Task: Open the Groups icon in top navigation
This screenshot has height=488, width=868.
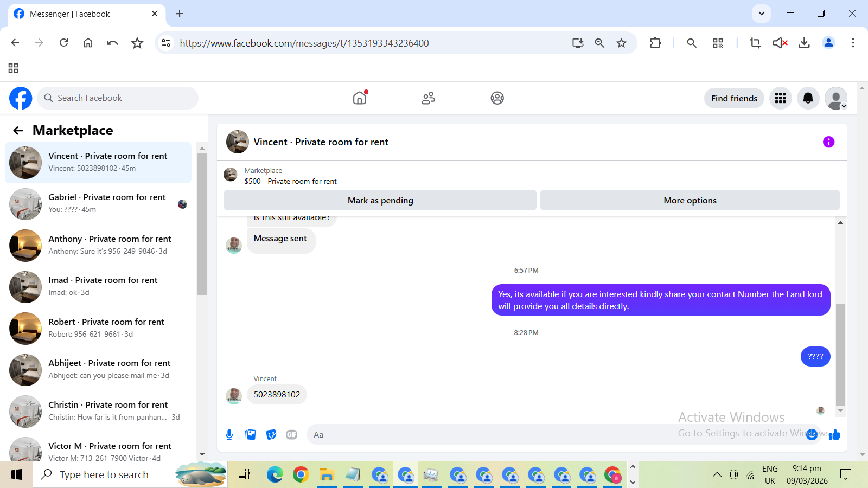Action: pyautogui.click(x=497, y=98)
